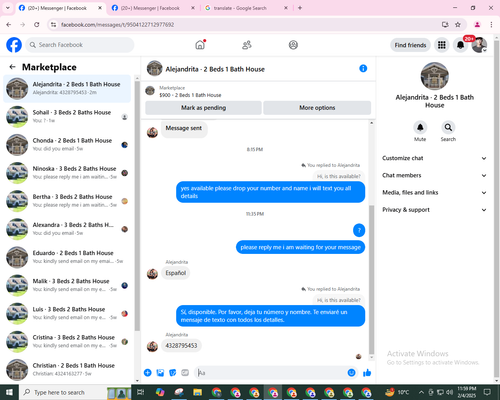The image size is (500, 400).
Task: Open the $900 2 Beds 1 Bath listing link
Action: tap(190, 95)
